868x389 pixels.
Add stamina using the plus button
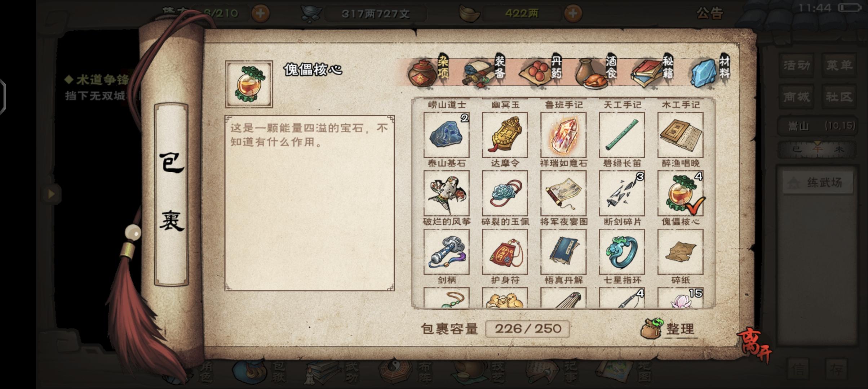[260, 14]
